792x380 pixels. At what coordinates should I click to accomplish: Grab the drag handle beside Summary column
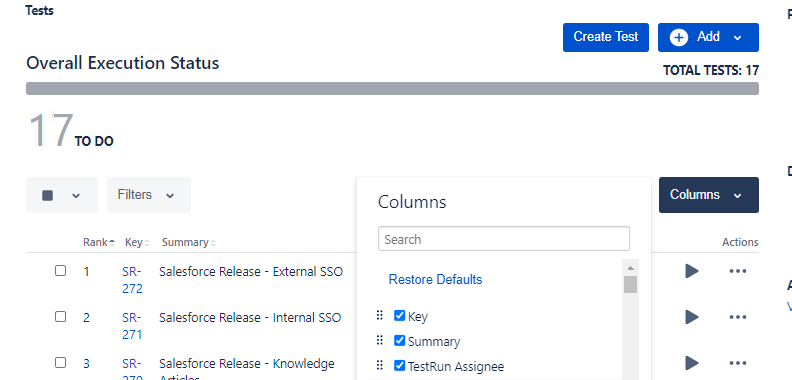(x=380, y=341)
